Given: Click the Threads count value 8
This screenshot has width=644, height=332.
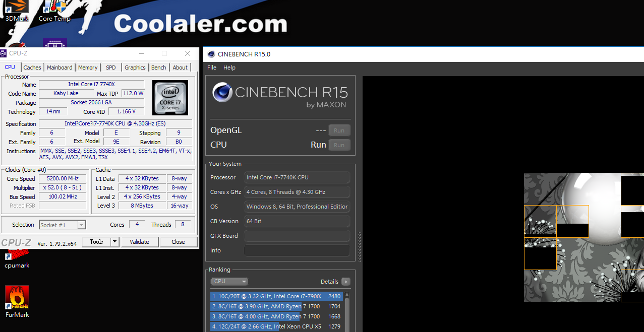Looking at the screenshot, I should pyautogui.click(x=183, y=225).
